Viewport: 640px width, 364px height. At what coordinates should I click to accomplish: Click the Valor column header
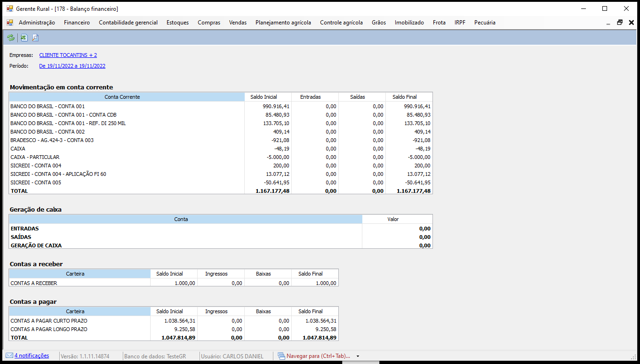point(397,219)
